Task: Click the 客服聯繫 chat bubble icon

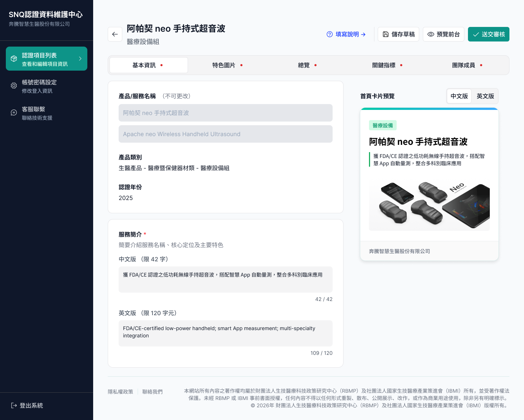Action: 14,112
